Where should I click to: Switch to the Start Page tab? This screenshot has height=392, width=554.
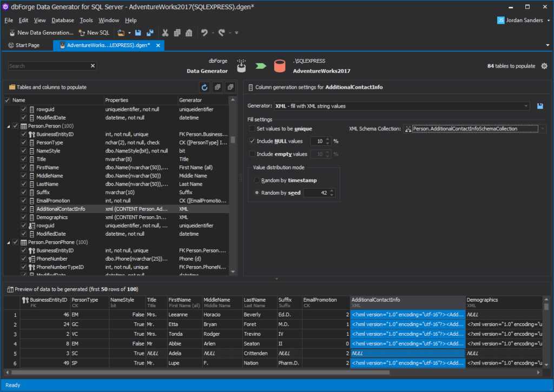click(24, 45)
